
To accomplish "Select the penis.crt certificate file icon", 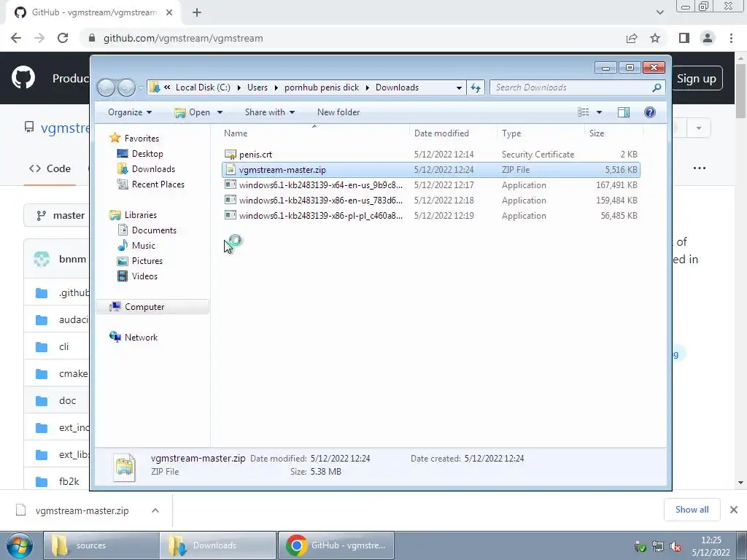I will 231,155.
